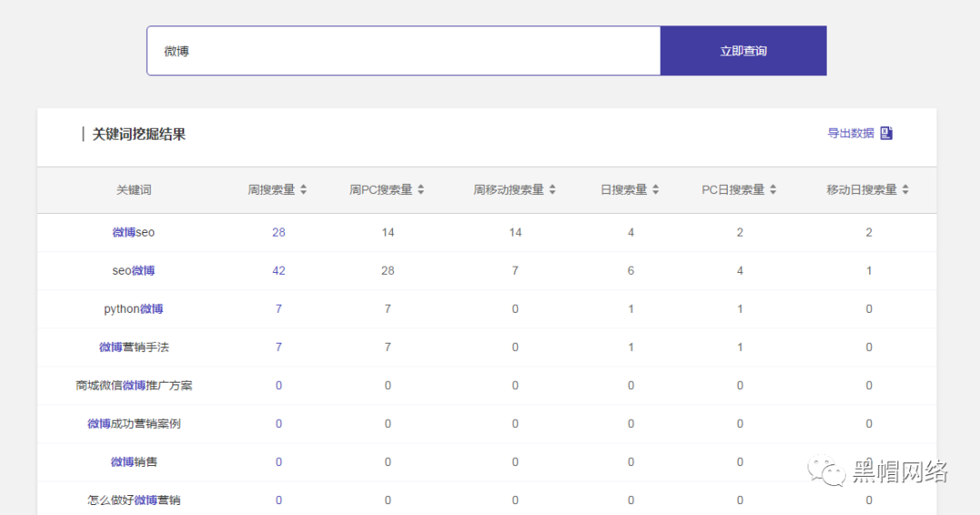
Task: Open the 微博营销手法 keyword
Action: coord(133,347)
